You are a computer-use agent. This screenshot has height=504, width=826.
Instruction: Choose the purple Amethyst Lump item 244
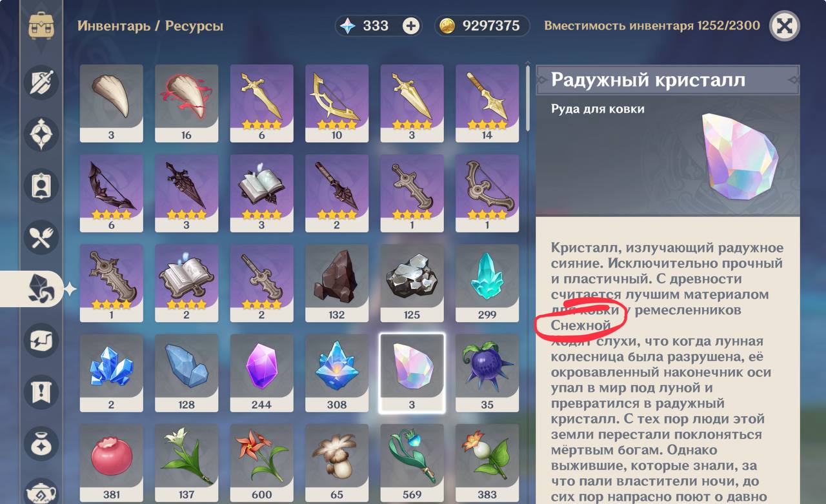[x=261, y=372]
